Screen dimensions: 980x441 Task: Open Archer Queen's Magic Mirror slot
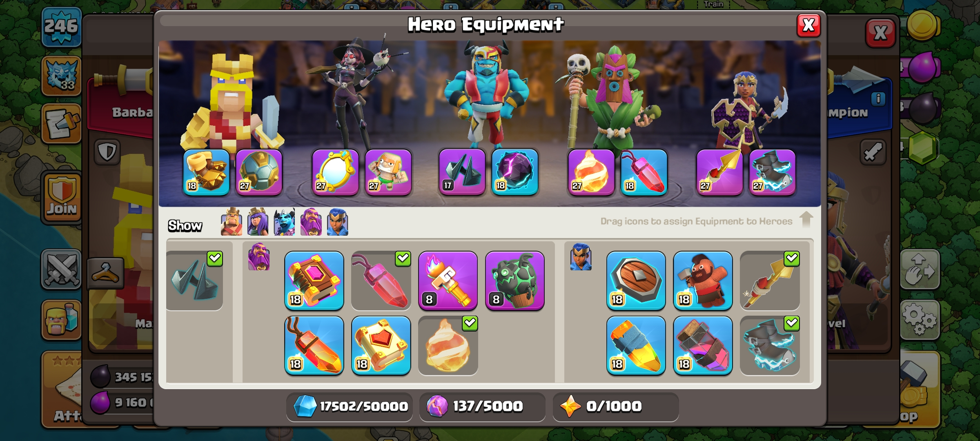click(335, 172)
